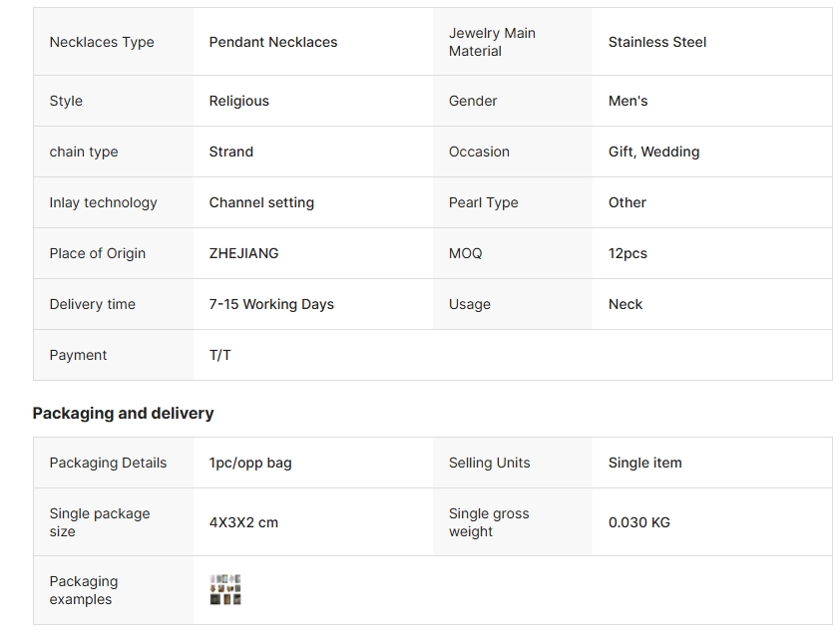Click the 'Packaging and delivery' heading

click(124, 413)
